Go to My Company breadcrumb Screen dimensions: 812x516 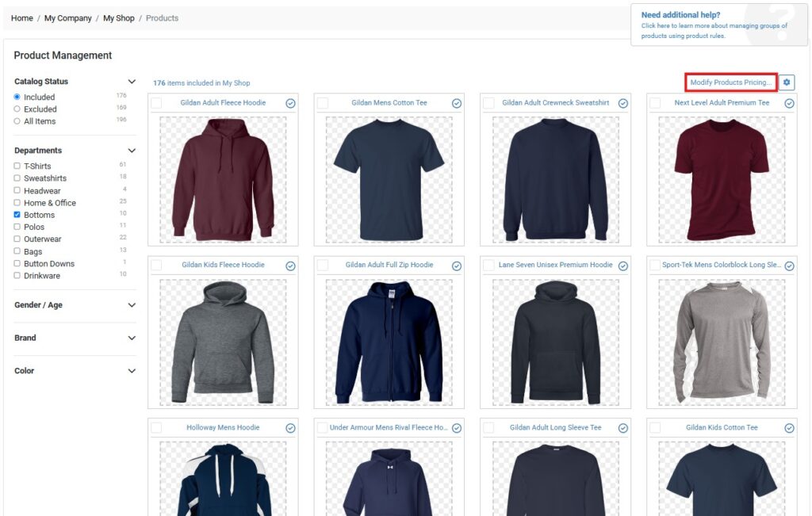click(x=68, y=18)
